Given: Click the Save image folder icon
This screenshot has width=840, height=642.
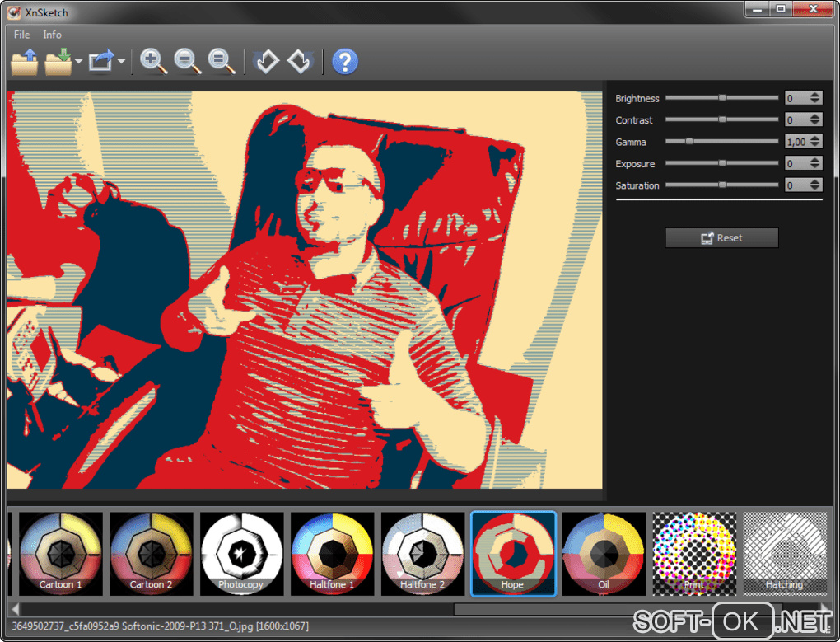Looking at the screenshot, I should click(58, 61).
